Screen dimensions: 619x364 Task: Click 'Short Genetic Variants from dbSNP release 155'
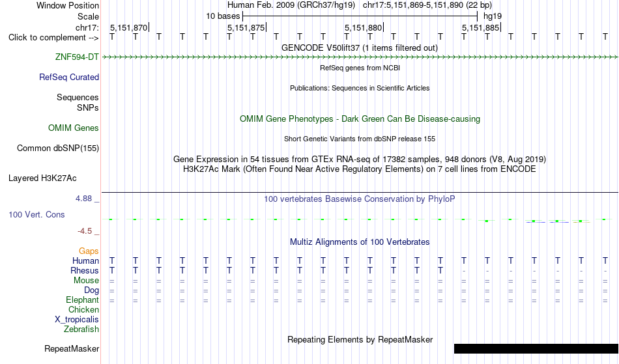[x=360, y=139]
